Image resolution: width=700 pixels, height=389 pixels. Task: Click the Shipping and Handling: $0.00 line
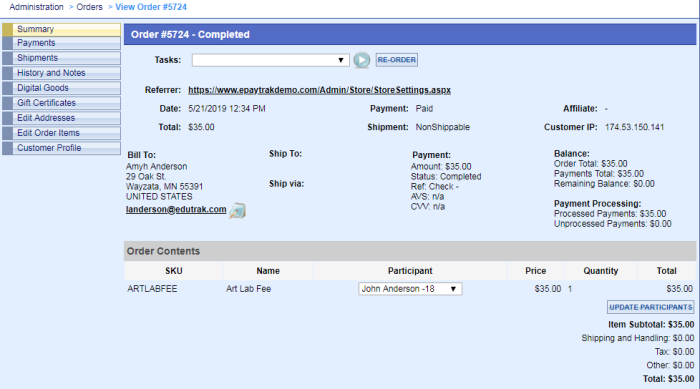click(x=638, y=338)
